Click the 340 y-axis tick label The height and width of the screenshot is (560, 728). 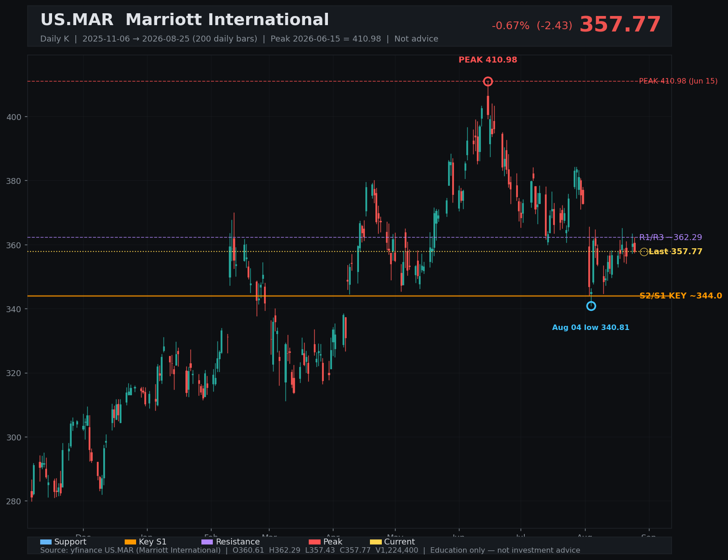tap(14, 309)
